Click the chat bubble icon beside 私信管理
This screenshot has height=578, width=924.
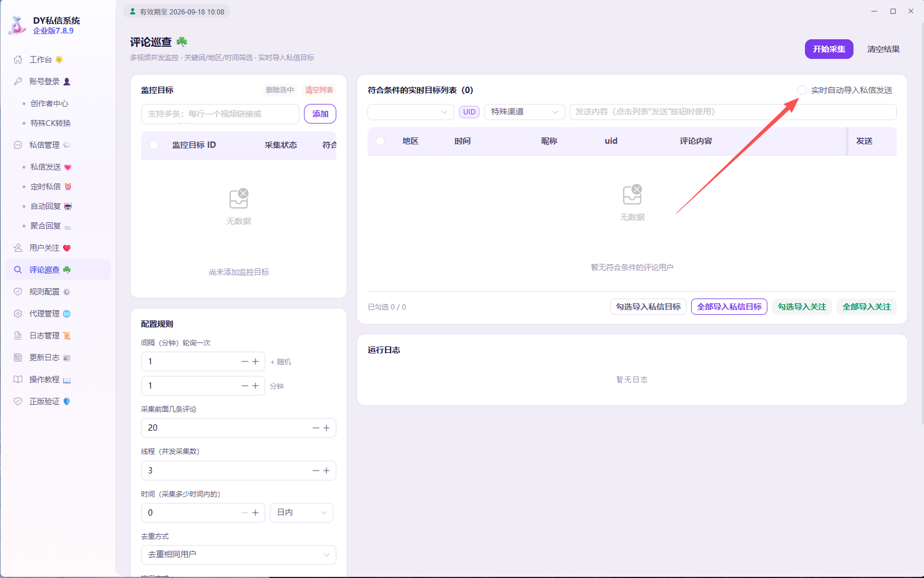pyautogui.click(x=18, y=145)
